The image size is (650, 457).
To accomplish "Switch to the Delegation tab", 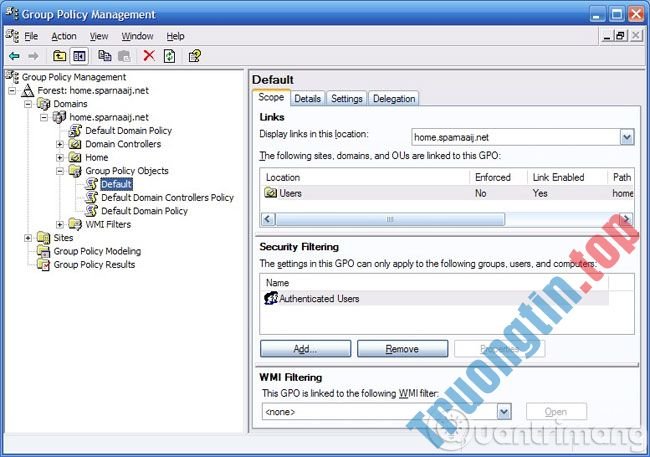I will (394, 98).
